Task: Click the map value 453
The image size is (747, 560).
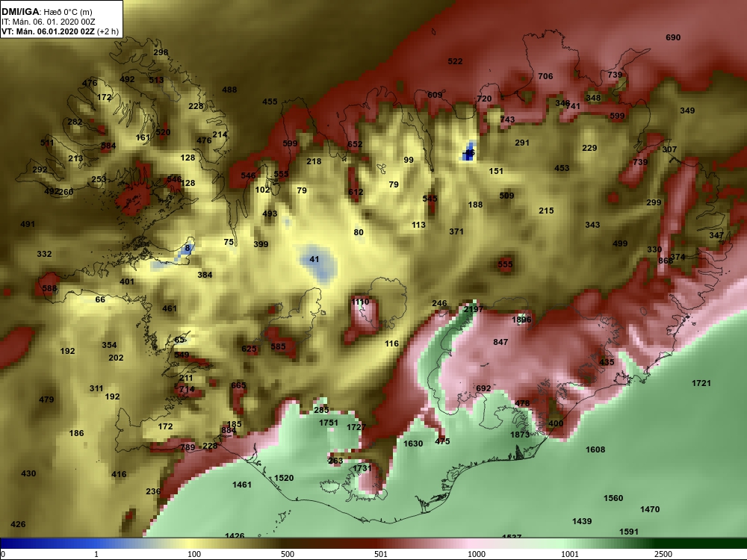Action: [x=562, y=168]
